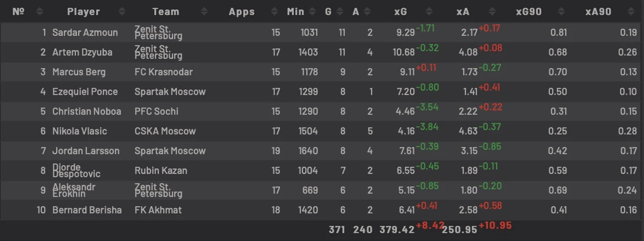Open the CSKA Moscow team link

[x=165, y=131]
